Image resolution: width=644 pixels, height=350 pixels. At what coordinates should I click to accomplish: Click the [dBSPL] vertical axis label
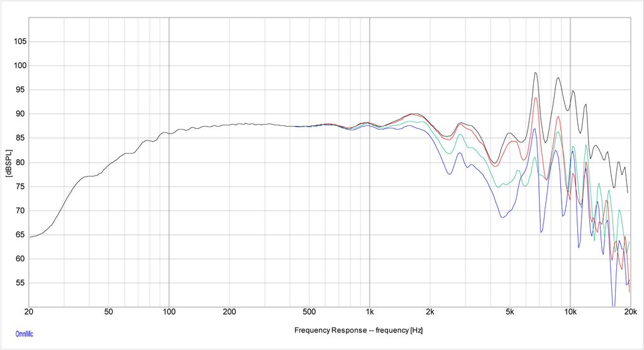9,163
